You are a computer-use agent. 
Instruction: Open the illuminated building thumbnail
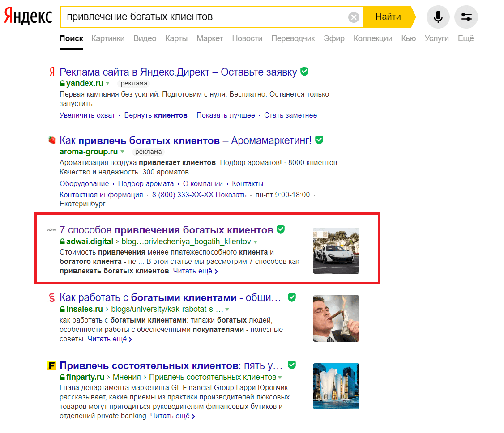(x=336, y=386)
